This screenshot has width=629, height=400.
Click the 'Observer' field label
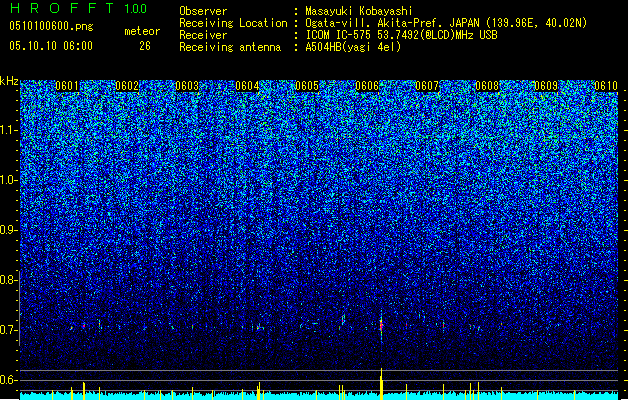(x=203, y=11)
